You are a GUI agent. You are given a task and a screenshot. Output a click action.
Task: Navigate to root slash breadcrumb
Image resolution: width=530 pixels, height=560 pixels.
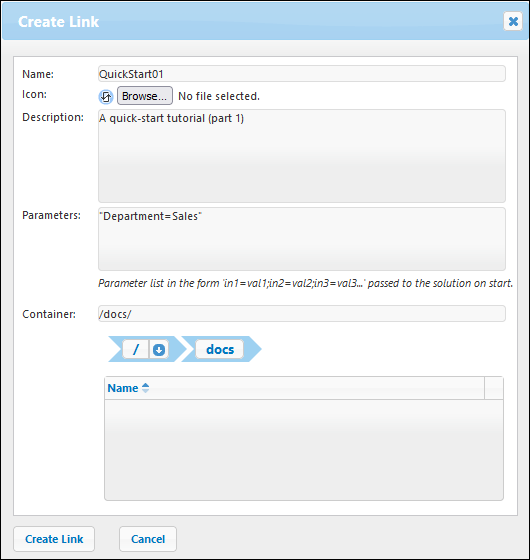[136, 349]
